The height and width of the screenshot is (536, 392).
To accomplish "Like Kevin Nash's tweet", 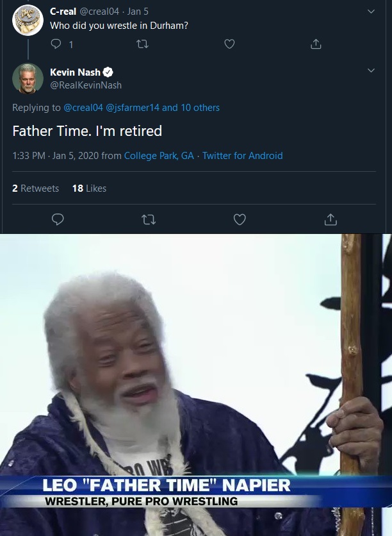I will pos(240,219).
